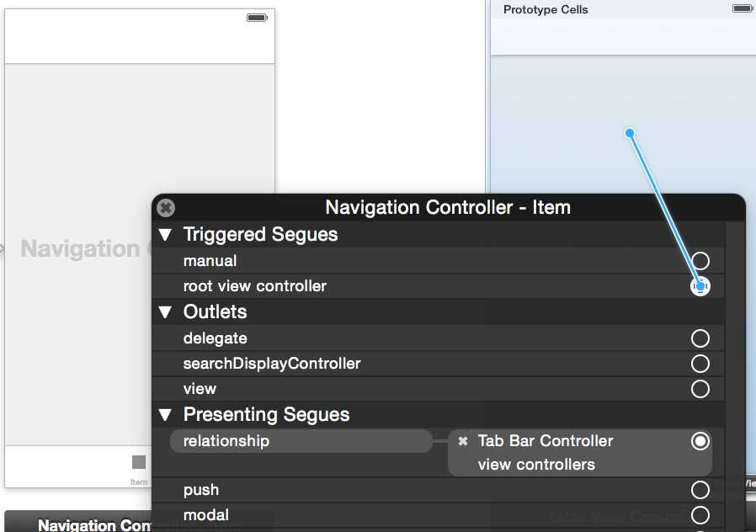Select the root view controller row

[x=255, y=286]
